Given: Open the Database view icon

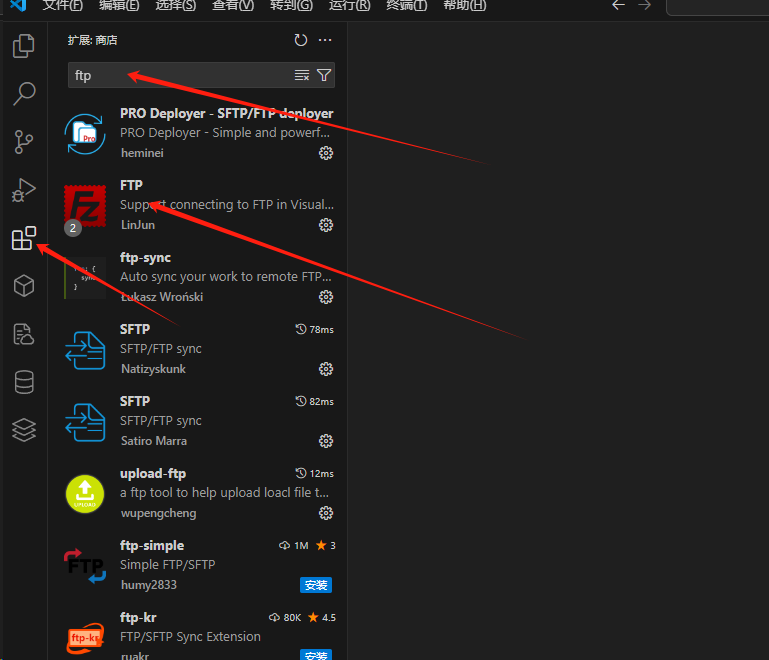Looking at the screenshot, I should click(x=24, y=382).
